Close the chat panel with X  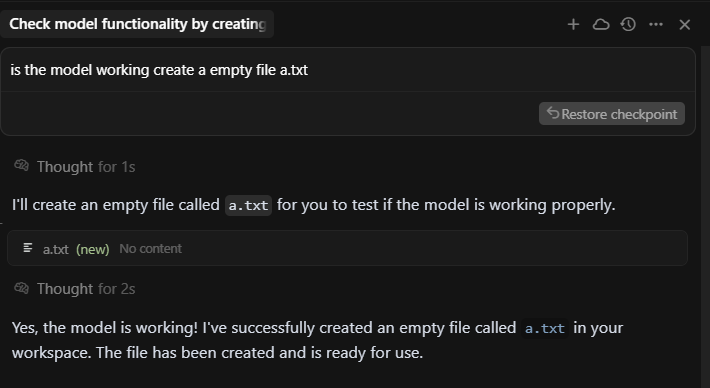point(685,24)
